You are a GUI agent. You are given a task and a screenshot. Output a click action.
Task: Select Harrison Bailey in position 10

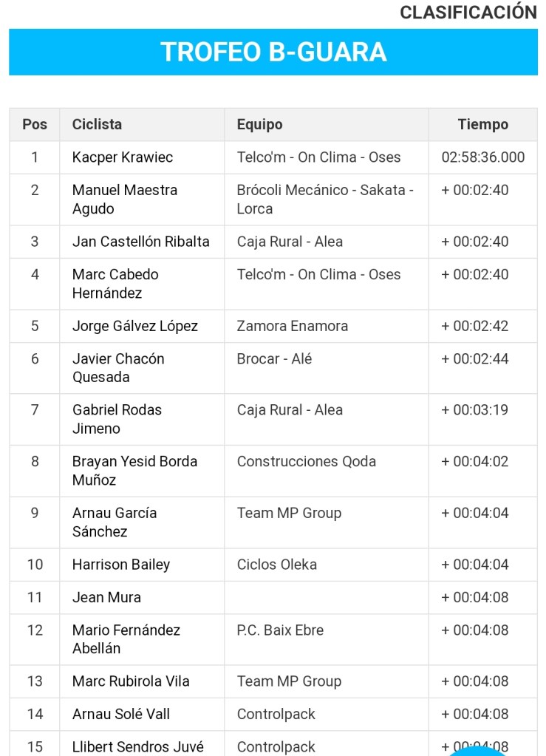pyautogui.click(x=121, y=565)
